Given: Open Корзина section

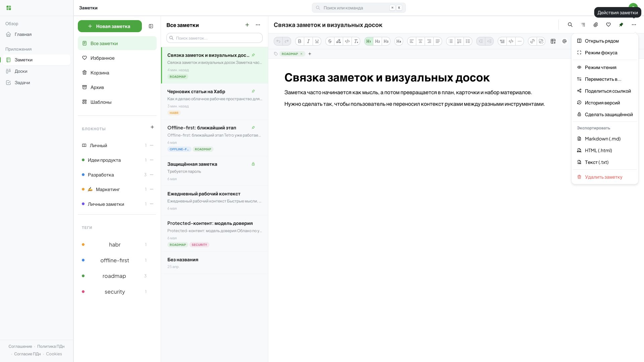Looking at the screenshot, I should point(117,73).
